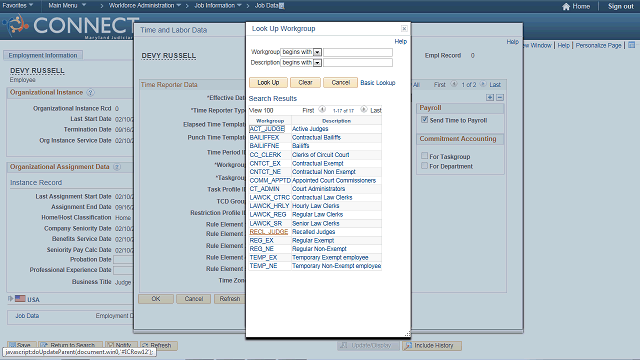Select the Employment Information tab
Screen dimensions: 640x360
click(x=43, y=55)
